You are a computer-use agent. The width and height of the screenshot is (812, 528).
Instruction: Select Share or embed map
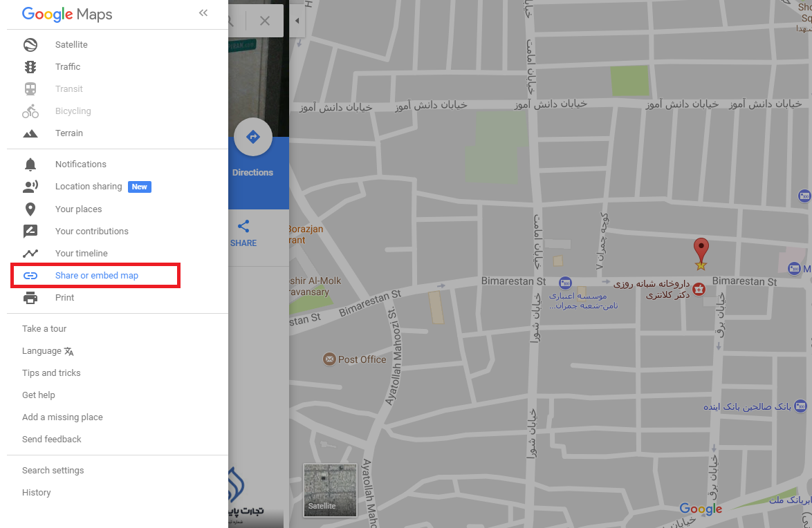tap(96, 275)
